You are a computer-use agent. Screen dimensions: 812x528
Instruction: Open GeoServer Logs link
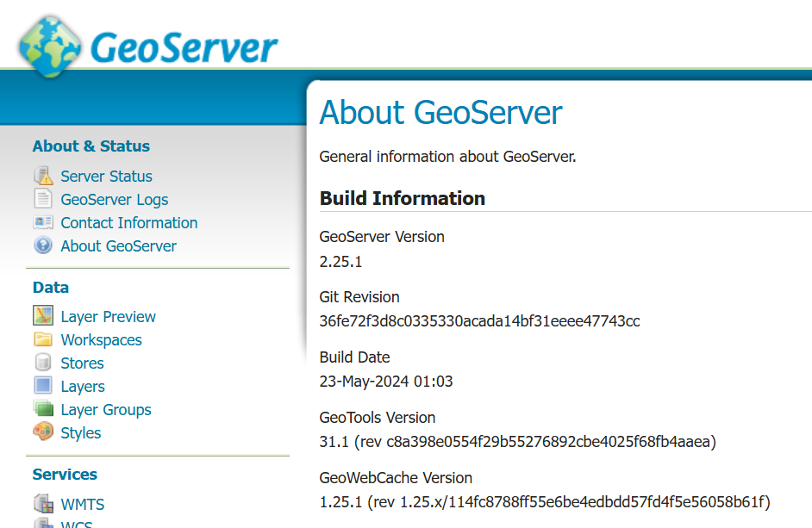(x=115, y=200)
